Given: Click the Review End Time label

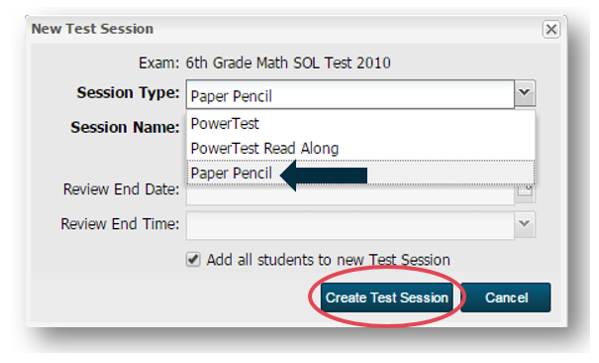Looking at the screenshot, I should pyautogui.click(x=120, y=224).
